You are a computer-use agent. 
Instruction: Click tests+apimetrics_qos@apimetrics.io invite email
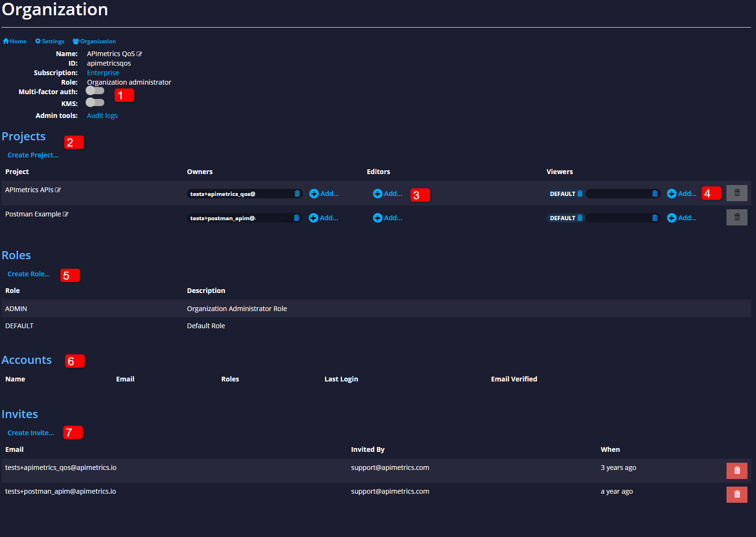point(61,468)
